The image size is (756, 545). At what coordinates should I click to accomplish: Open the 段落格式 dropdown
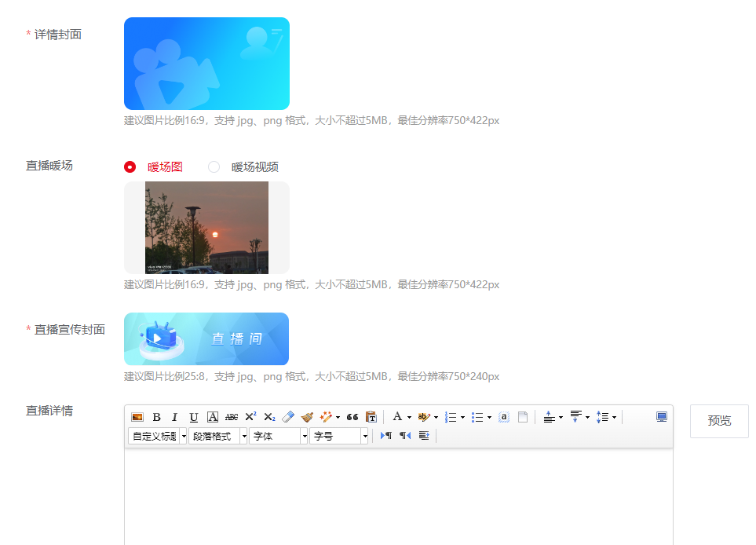(218, 436)
